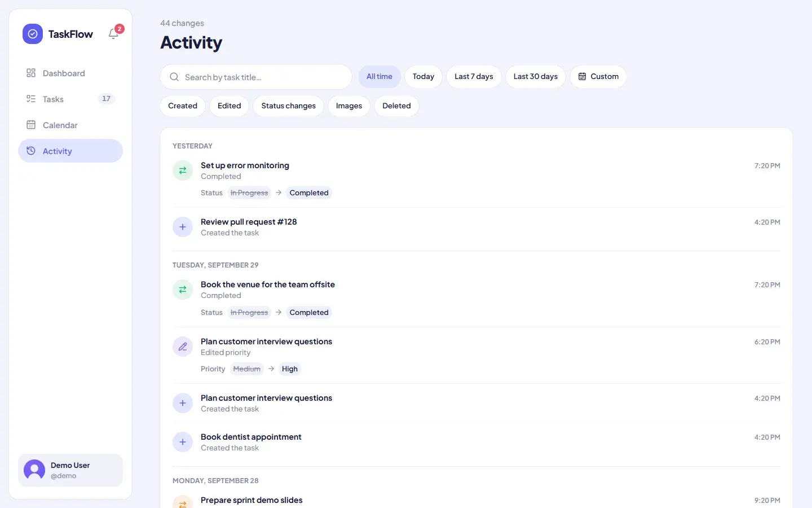The height and width of the screenshot is (508, 812).
Task: Open Prepare sprint demo slides entry
Action: pyautogui.click(x=251, y=500)
